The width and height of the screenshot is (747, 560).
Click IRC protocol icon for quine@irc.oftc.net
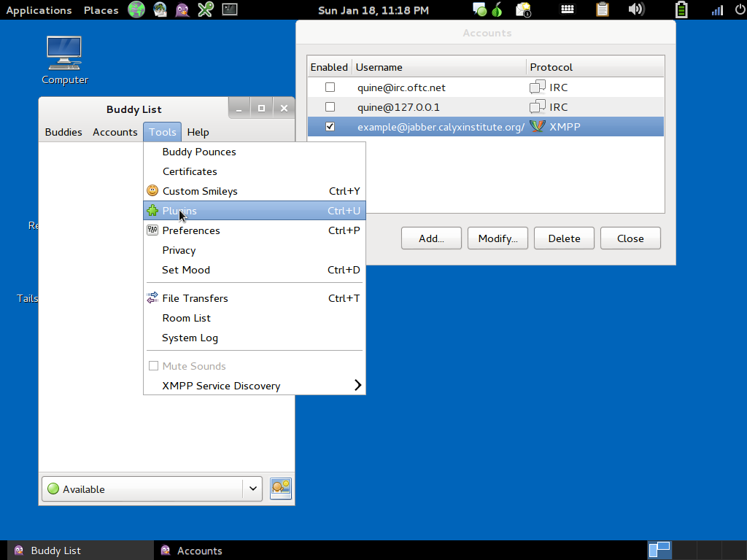point(538,87)
